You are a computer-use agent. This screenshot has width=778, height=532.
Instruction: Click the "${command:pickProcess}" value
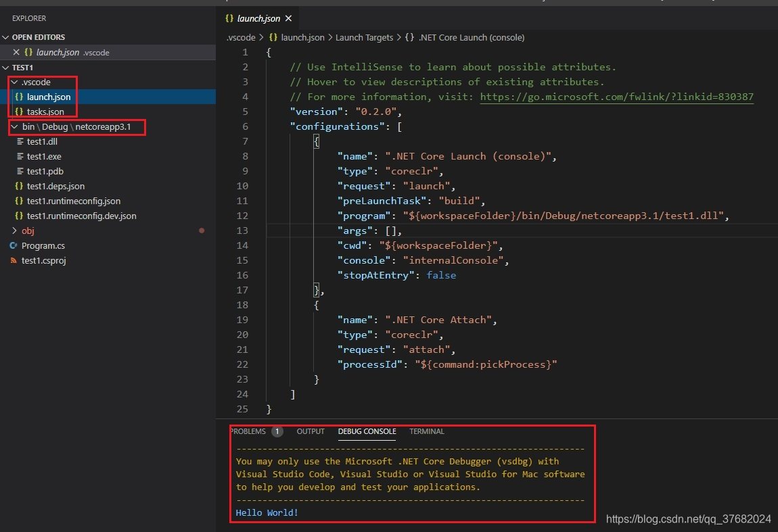point(486,364)
